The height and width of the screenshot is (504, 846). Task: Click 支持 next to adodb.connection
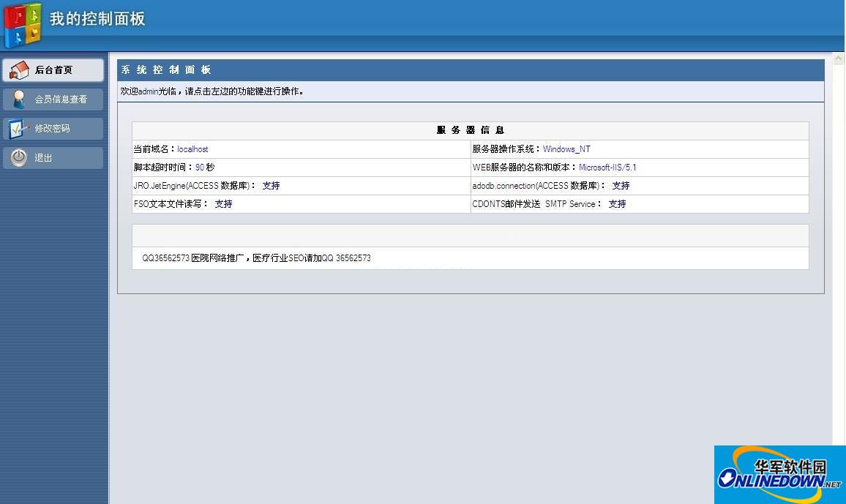click(x=621, y=185)
